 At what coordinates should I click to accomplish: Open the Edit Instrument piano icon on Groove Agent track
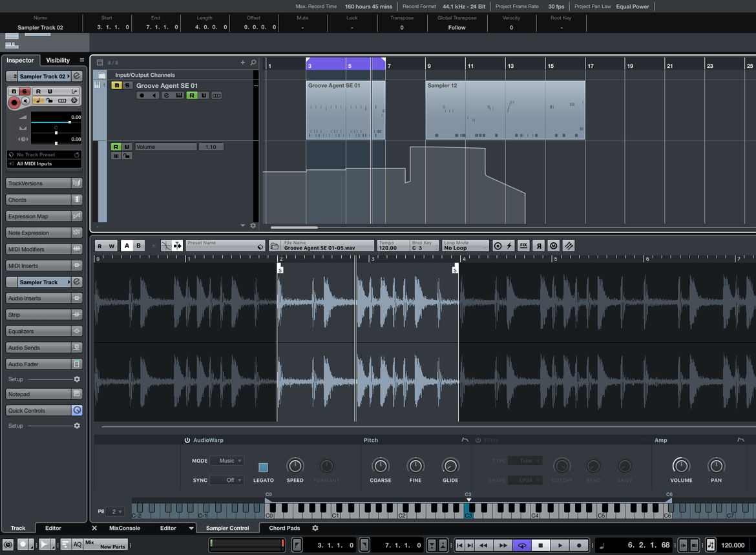180,96
